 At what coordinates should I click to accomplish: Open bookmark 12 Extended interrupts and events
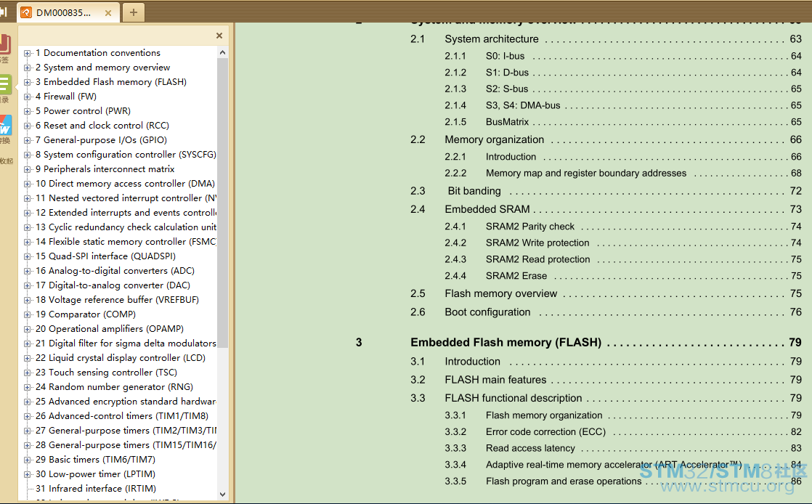click(x=126, y=212)
